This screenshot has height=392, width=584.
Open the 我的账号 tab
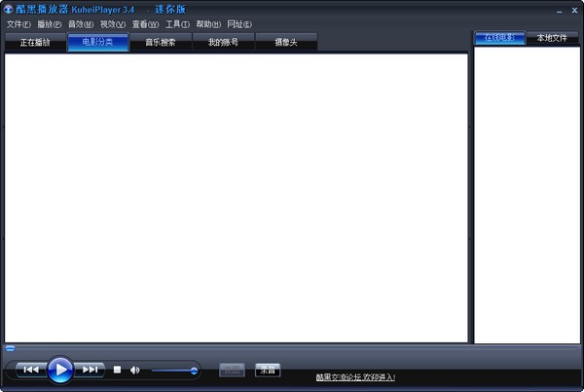click(x=223, y=43)
